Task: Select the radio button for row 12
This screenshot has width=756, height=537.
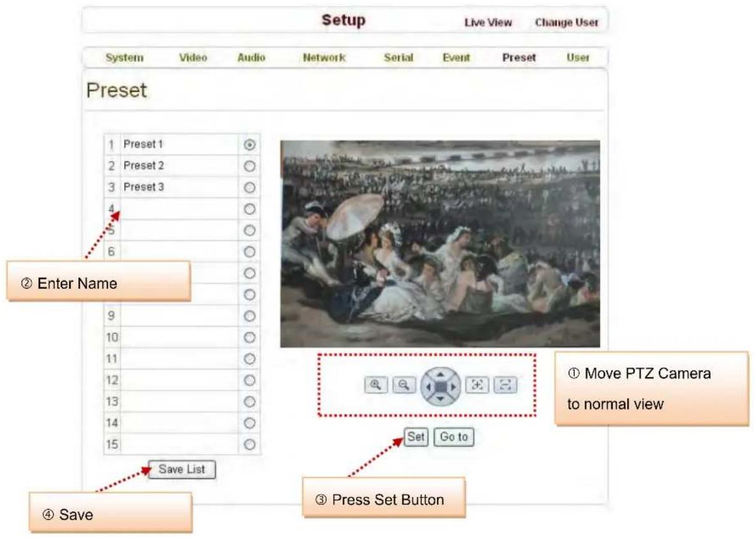Action: point(249,380)
